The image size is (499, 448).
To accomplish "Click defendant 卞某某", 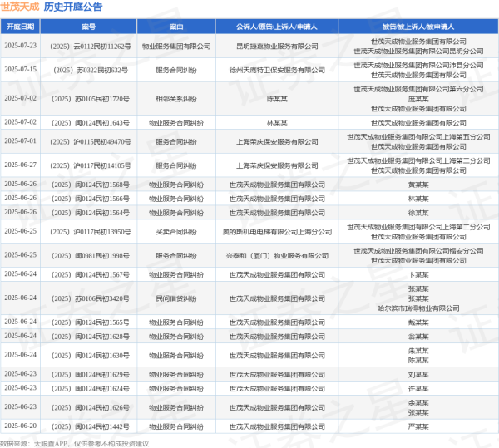I will pos(418,275).
